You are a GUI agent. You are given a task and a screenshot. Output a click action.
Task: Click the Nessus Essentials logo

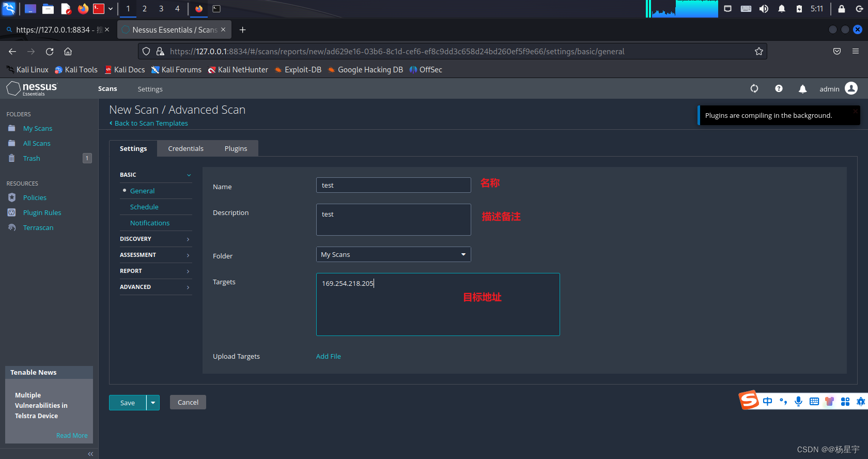(x=32, y=89)
